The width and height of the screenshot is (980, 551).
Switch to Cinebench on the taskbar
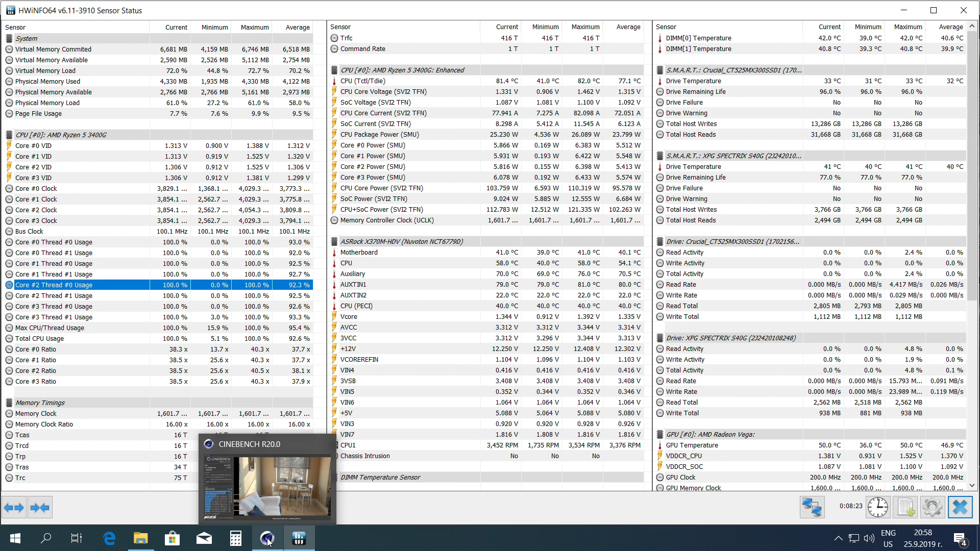(x=267, y=538)
